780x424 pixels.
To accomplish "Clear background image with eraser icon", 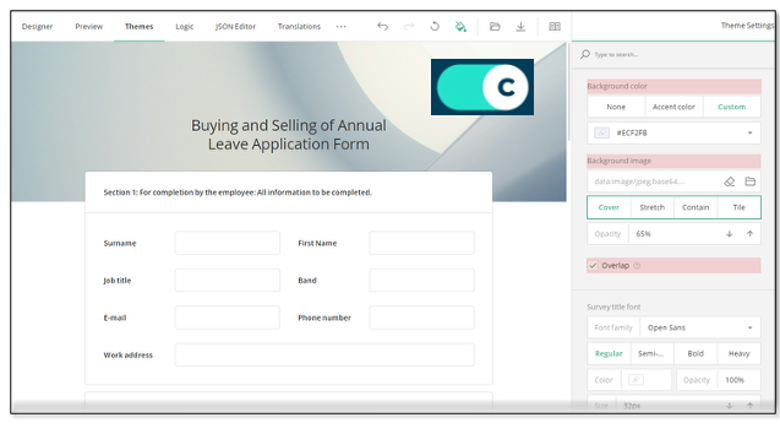I will (729, 182).
